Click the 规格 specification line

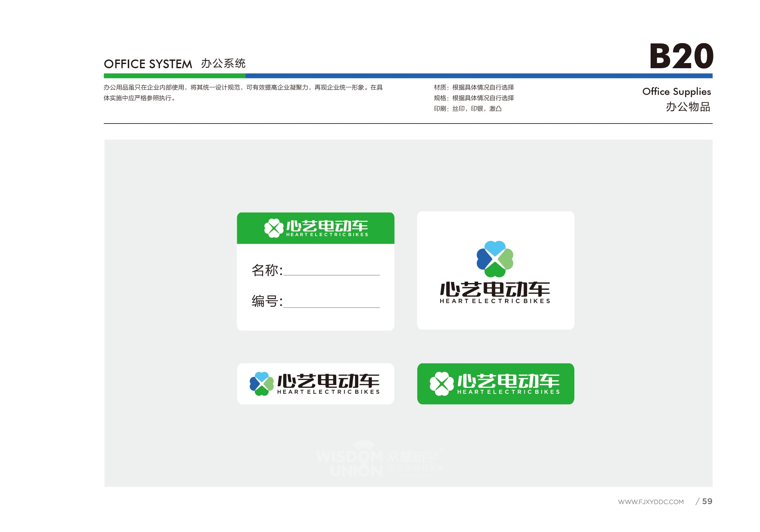pos(474,98)
